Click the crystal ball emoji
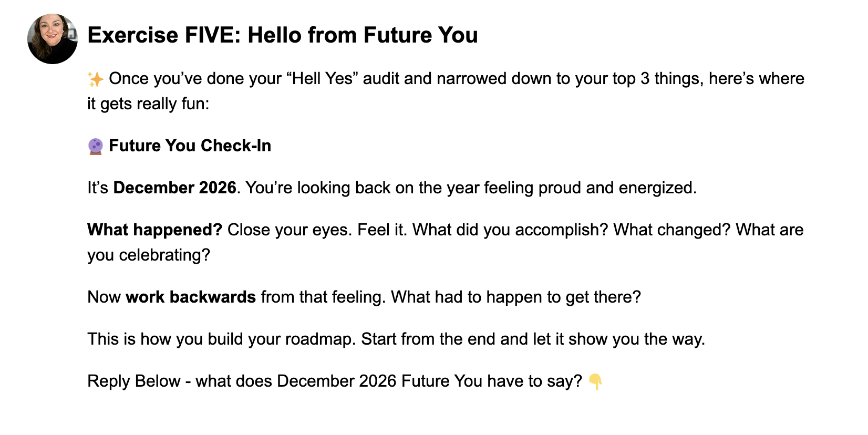This screenshot has width=868, height=435. 96,146
